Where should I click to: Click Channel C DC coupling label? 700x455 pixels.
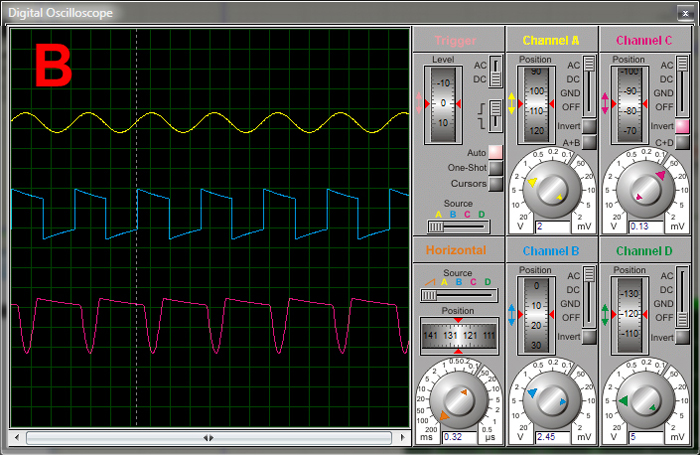click(666, 79)
